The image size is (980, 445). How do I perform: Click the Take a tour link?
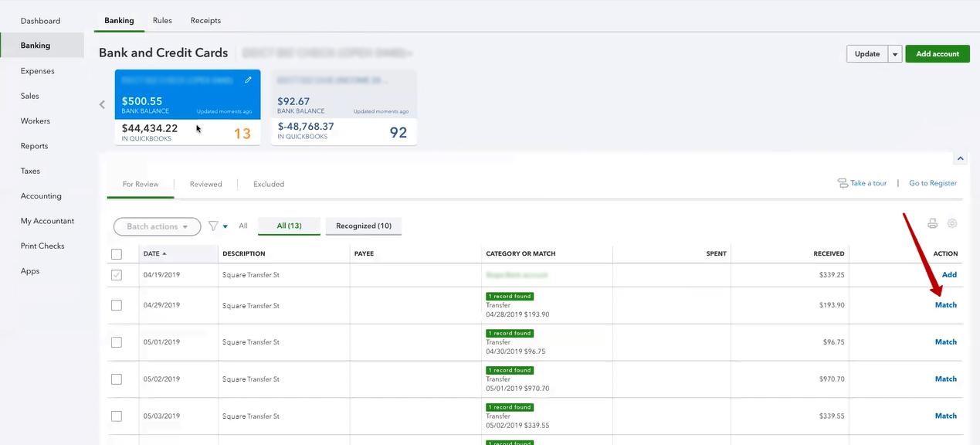coord(869,183)
